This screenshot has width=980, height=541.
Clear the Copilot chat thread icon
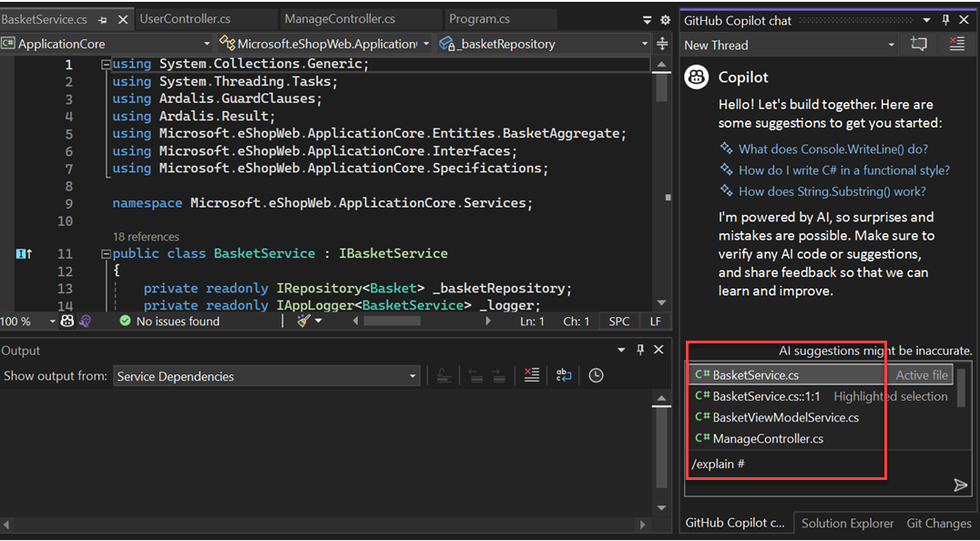tap(957, 44)
